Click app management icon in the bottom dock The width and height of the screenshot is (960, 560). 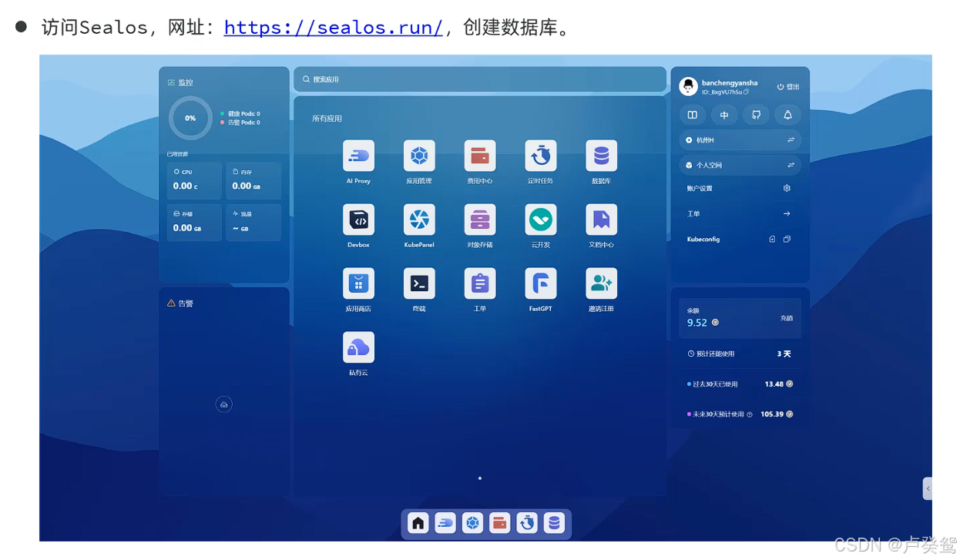point(472,523)
